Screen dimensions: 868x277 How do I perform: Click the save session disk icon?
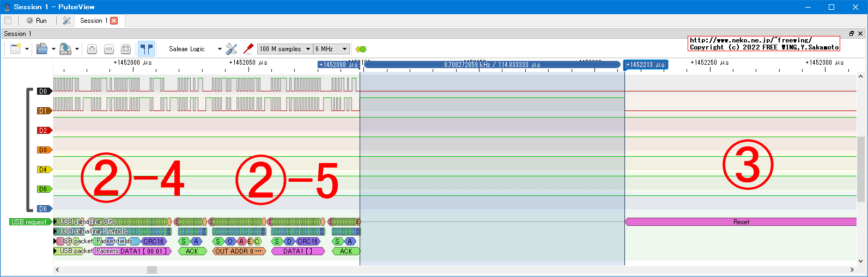pos(65,49)
